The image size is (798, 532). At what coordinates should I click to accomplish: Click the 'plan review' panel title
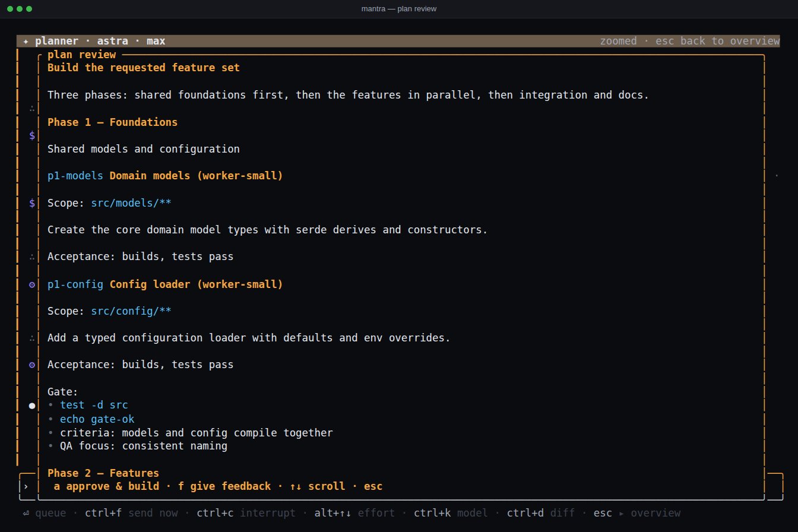tap(81, 55)
